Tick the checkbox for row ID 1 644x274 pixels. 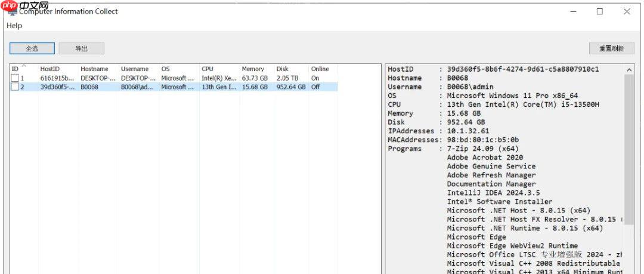(x=15, y=78)
